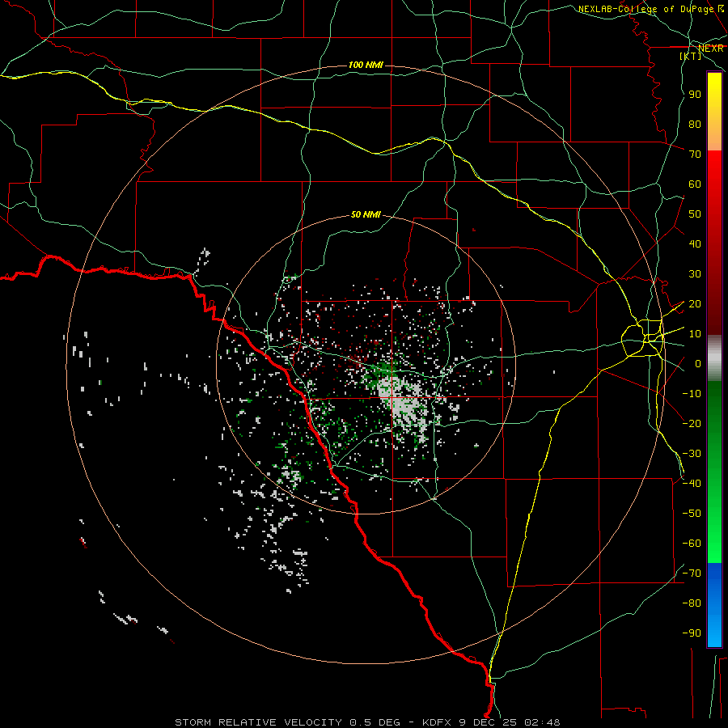Screen dimensions: 728x728
Task: Click the NEXLAB-College of DuPage watermark text
Action: (x=650, y=9)
